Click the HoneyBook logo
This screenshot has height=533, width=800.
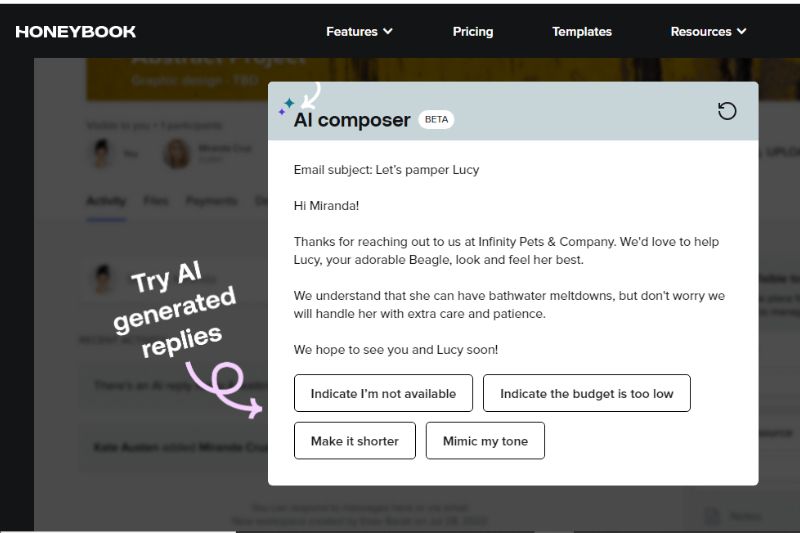[x=76, y=32]
